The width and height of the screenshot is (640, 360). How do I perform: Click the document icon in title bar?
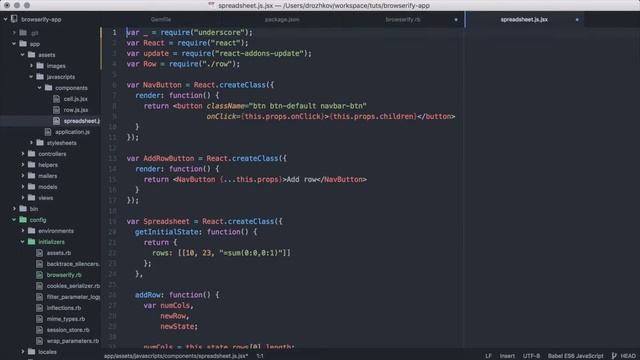click(x=211, y=5)
